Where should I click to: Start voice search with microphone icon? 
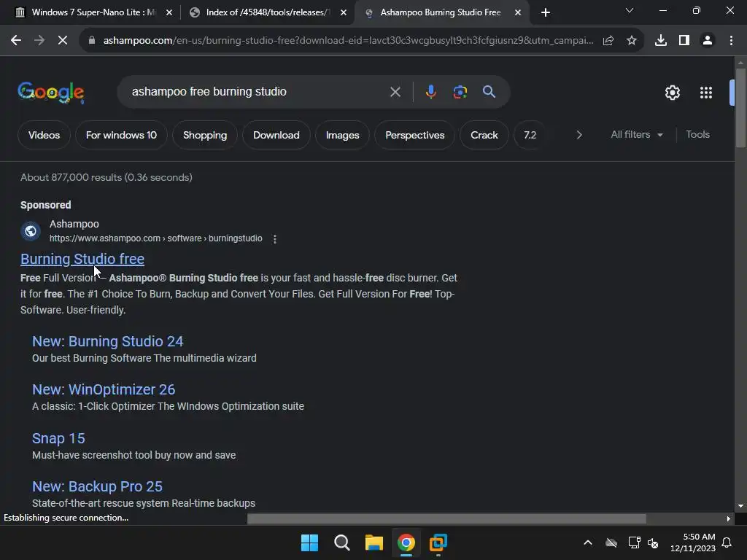[430, 92]
